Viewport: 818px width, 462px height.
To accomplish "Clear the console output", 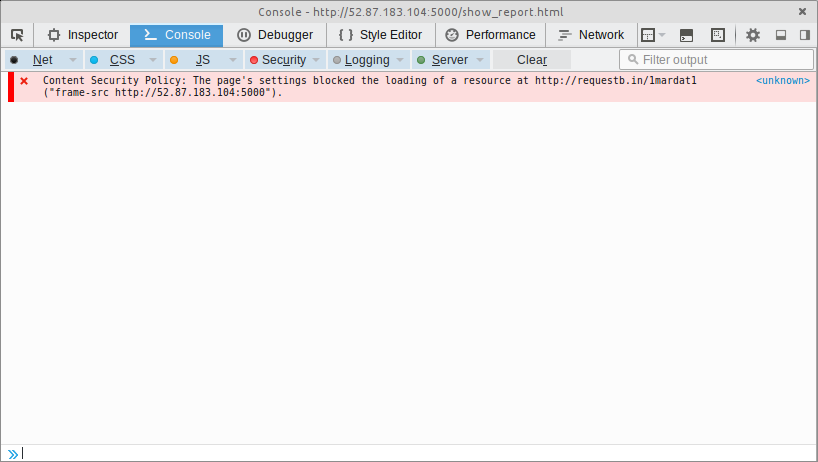I will point(532,60).
